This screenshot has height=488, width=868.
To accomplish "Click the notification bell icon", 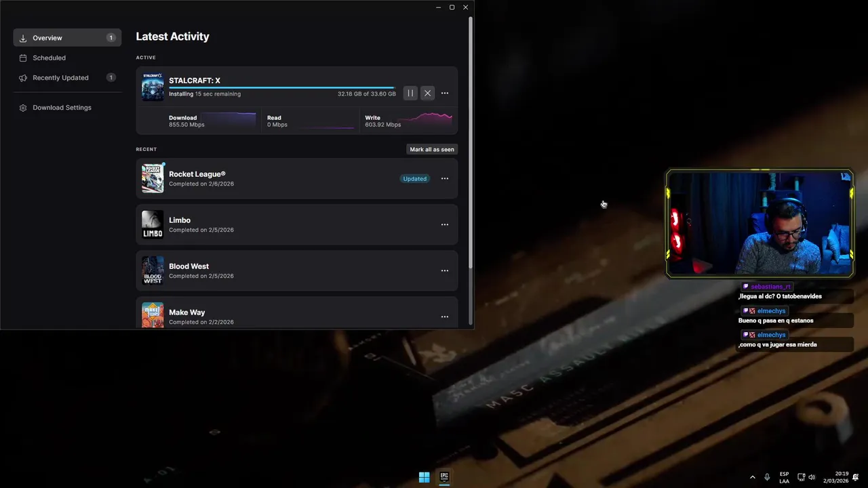I will (x=856, y=477).
